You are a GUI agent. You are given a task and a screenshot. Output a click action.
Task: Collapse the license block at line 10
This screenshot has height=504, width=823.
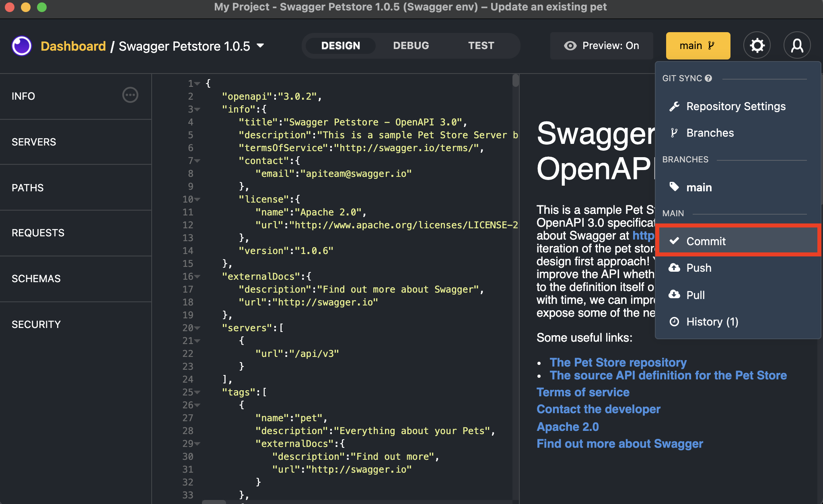coord(197,199)
